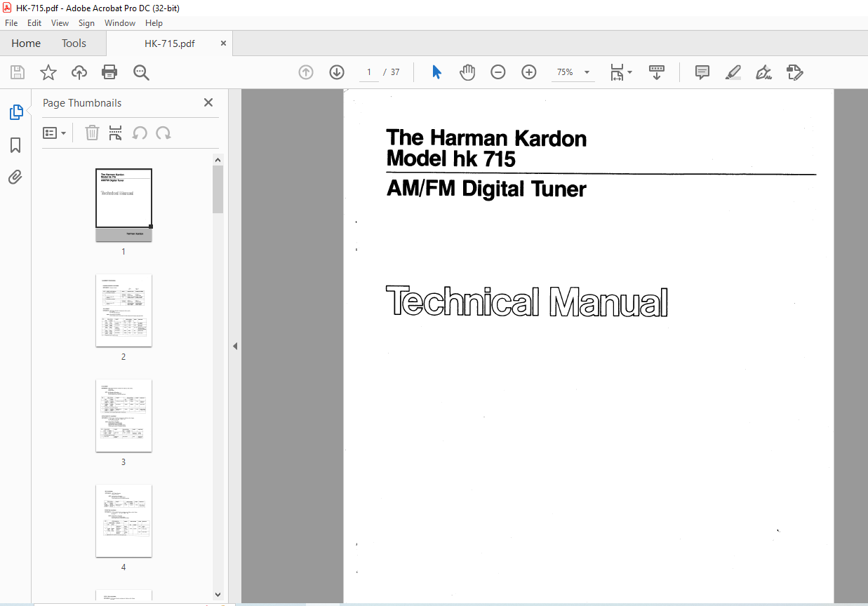Zoom out with minus button

(498, 72)
